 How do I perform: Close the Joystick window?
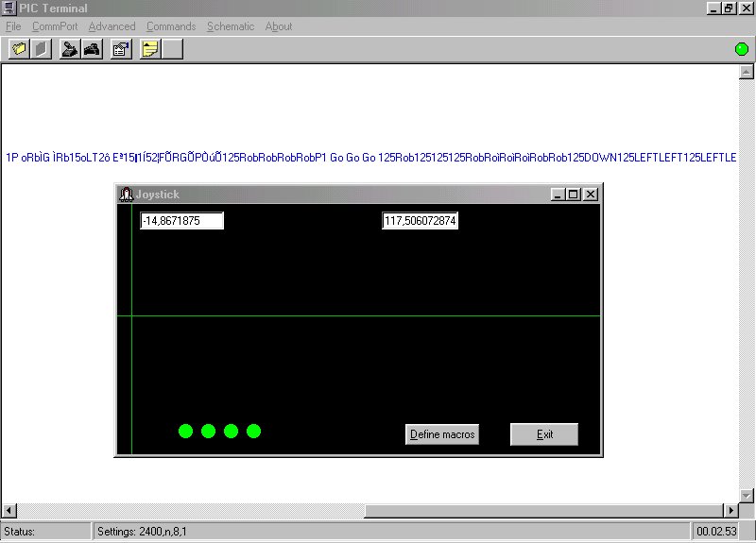pos(591,195)
